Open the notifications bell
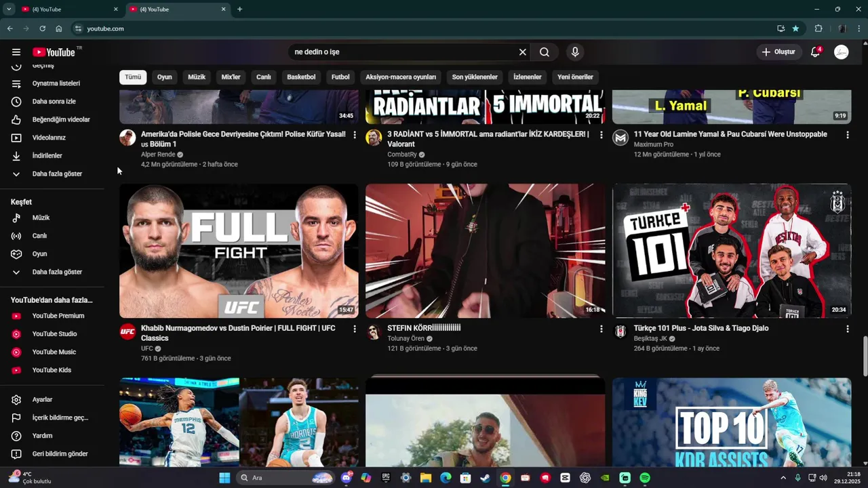Viewport: 868px width, 488px height. tap(816, 52)
